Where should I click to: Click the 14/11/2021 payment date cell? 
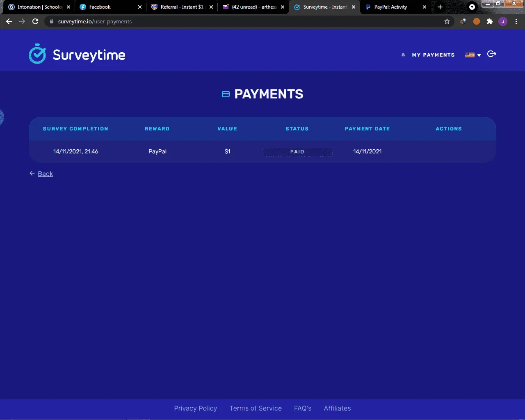coord(367,151)
